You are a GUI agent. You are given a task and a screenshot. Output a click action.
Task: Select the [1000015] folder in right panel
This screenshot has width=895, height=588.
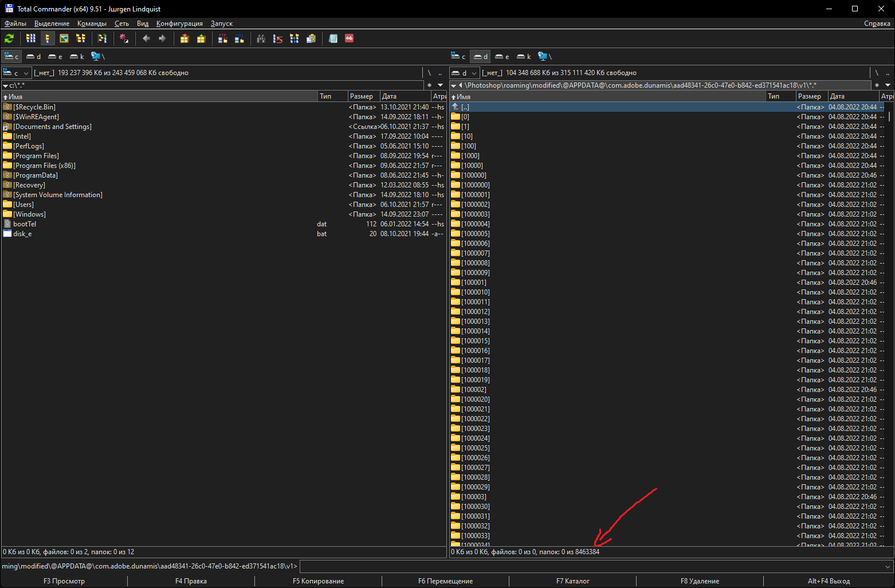[668, 341]
